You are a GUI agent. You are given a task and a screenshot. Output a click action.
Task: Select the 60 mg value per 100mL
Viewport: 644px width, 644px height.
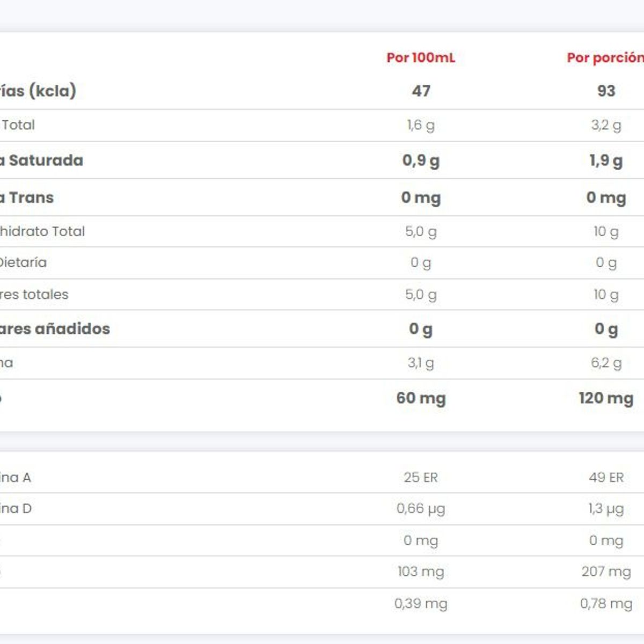point(421,398)
